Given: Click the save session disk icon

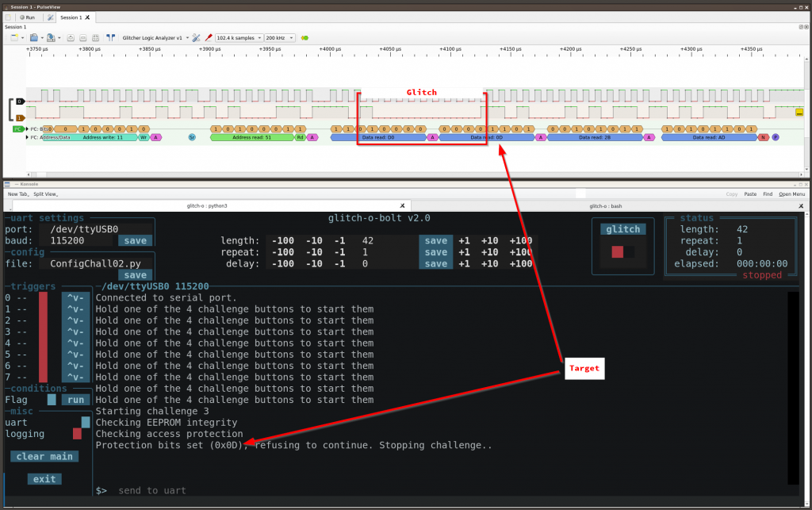Looking at the screenshot, I should click(50, 37).
